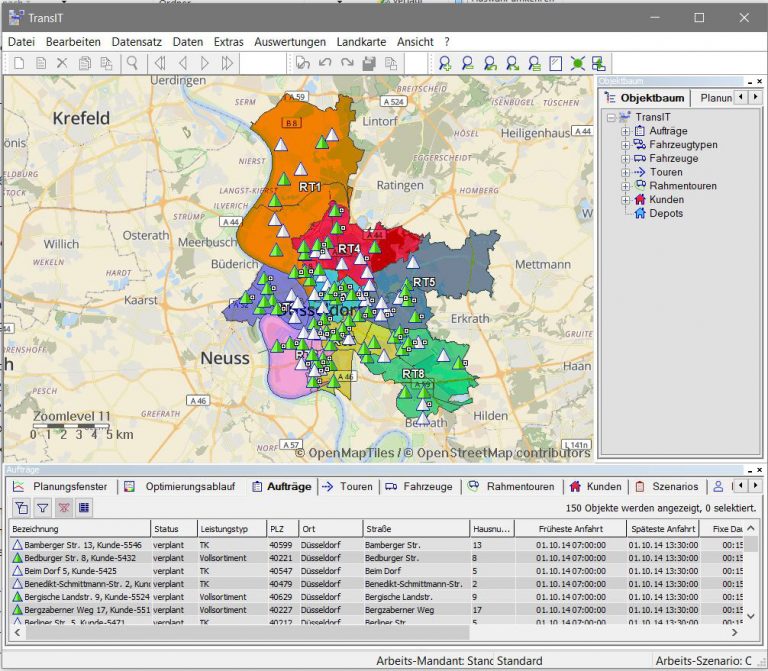
Task: Click the map zoom-in magnifier icon
Action: pyautogui.click(x=445, y=63)
